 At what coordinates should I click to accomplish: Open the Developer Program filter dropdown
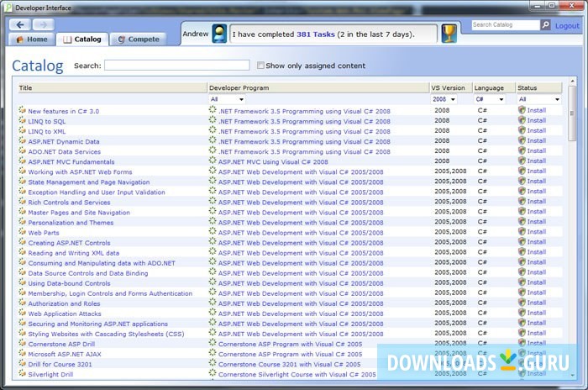tap(228, 99)
